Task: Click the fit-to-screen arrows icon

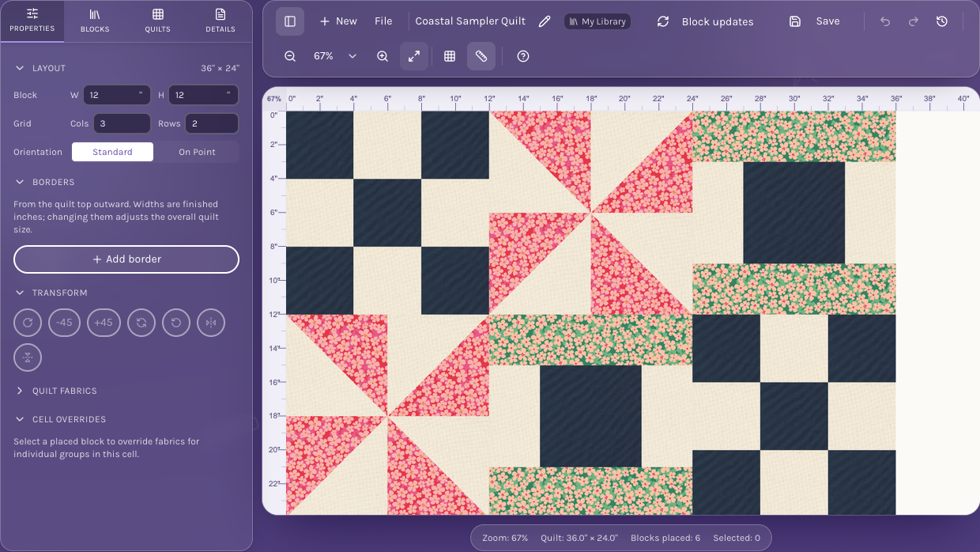Action: (414, 56)
